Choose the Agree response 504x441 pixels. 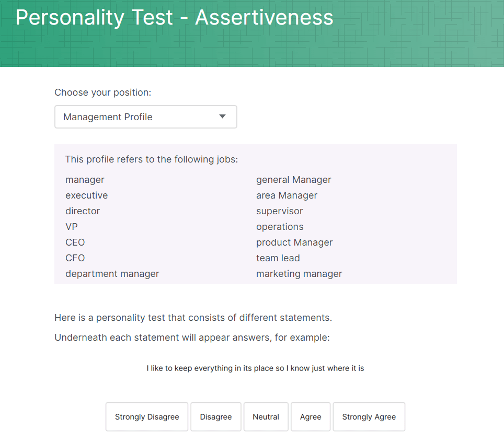[310, 416]
